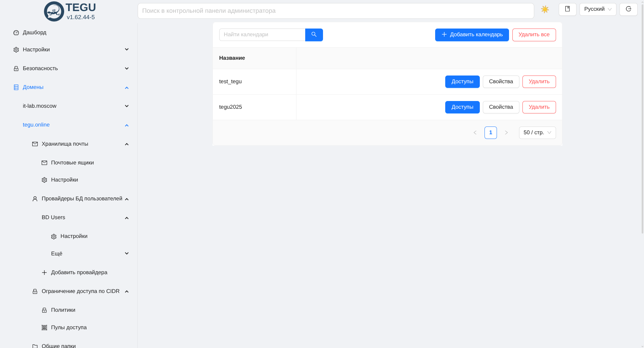The image size is (644, 348).
Task: Click the logout icon button
Action: click(x=628, y=9)
